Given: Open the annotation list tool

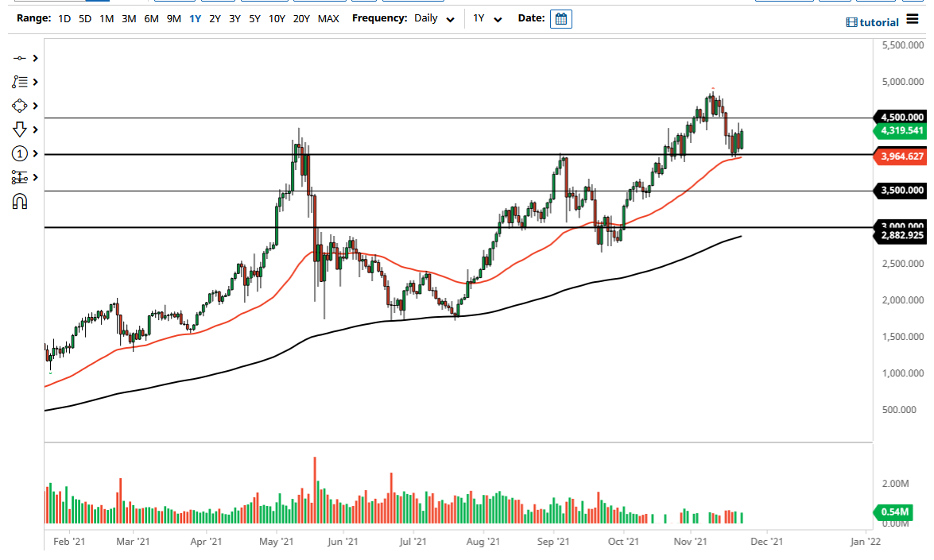Looking at the screenshot, I should click(x=19, y=82).
